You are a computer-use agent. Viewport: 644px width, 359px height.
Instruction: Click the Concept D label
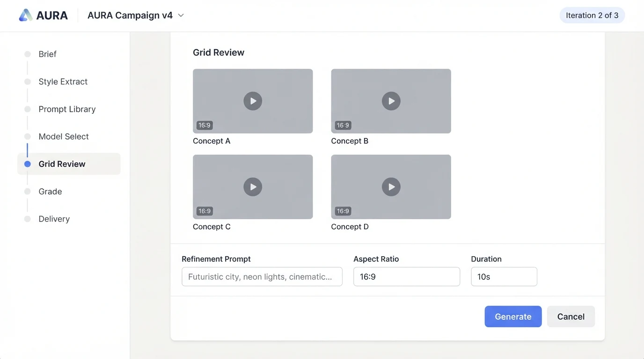(x=350, y=227)
